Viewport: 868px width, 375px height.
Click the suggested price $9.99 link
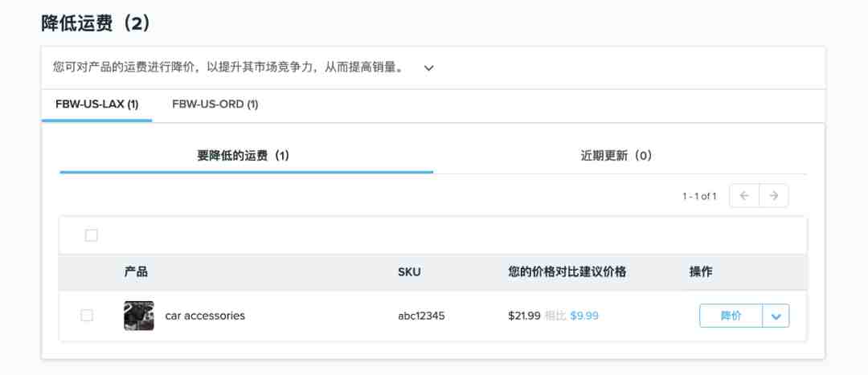pyautogui.click(x=584, y=316)
